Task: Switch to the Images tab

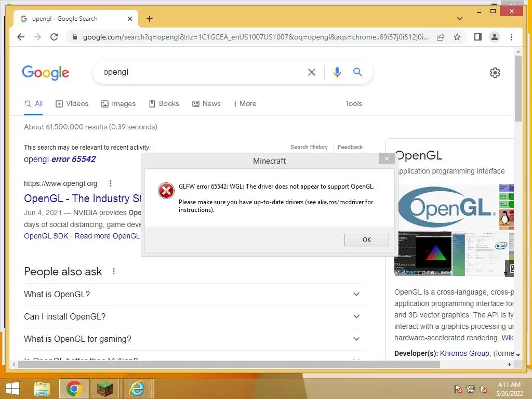Action: click(118, 104)
